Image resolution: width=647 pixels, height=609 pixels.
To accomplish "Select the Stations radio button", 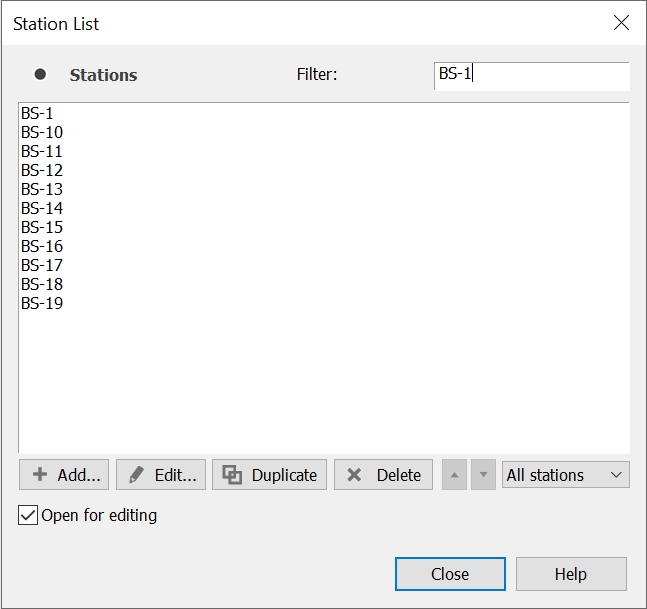I will [x=40, y=74].
